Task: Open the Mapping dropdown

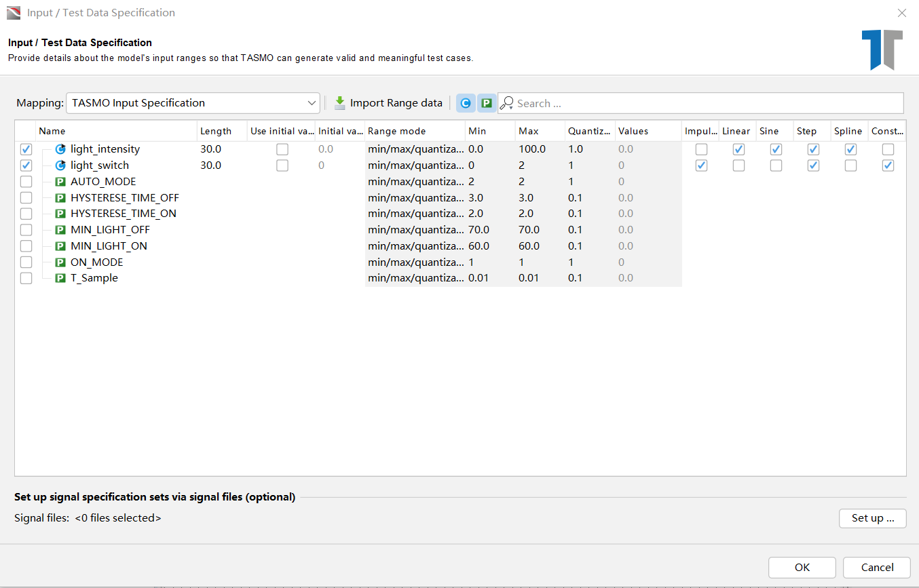Action: (193, 103)
